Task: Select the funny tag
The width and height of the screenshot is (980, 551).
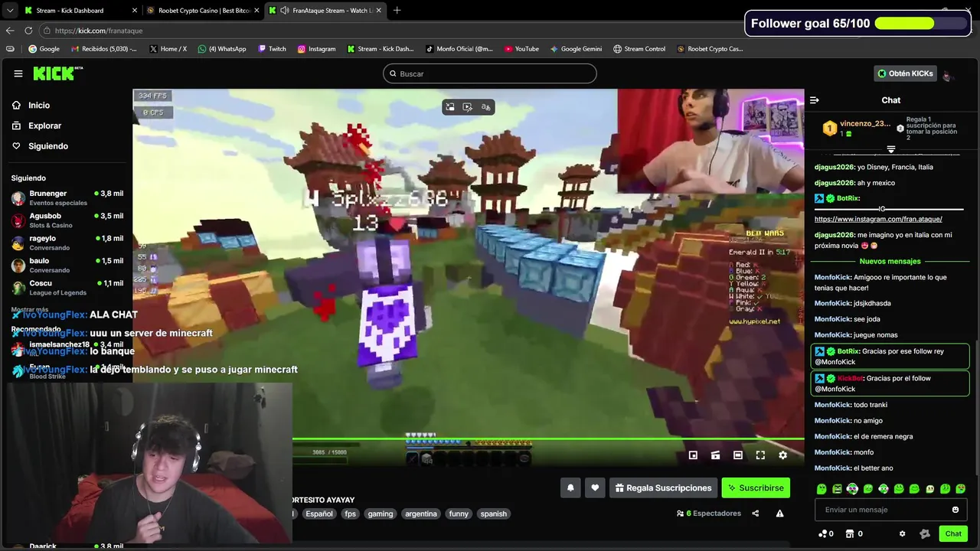Action: coord(459,514)
